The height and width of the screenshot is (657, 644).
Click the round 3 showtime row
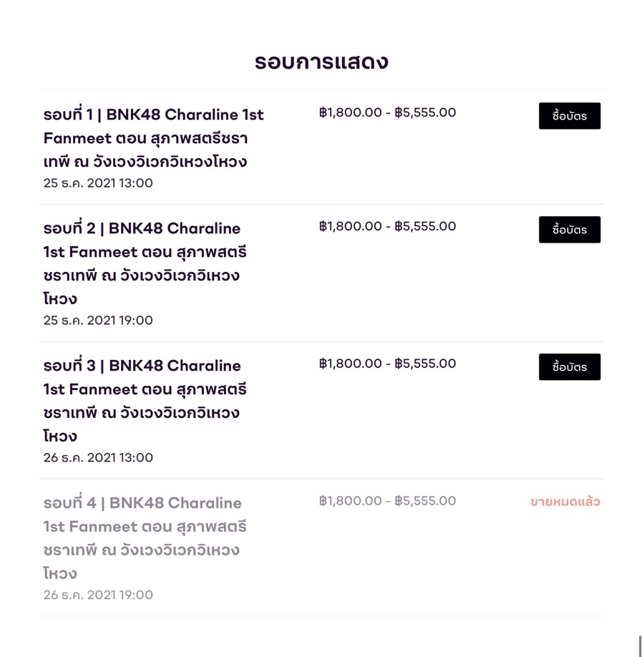(322, 410)
